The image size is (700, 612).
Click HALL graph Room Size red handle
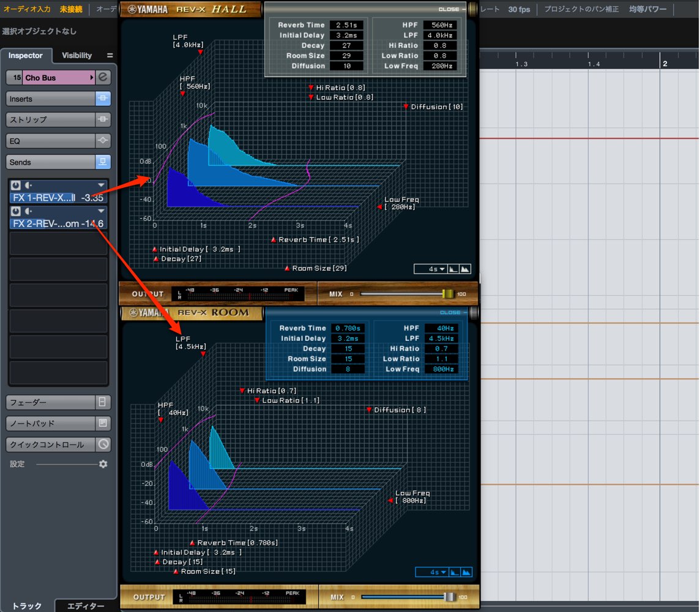287,268
